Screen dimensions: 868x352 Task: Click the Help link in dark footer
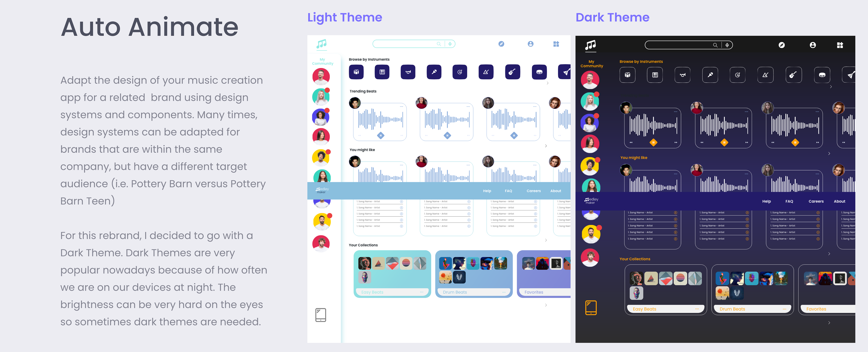click(x=766, y=201)
